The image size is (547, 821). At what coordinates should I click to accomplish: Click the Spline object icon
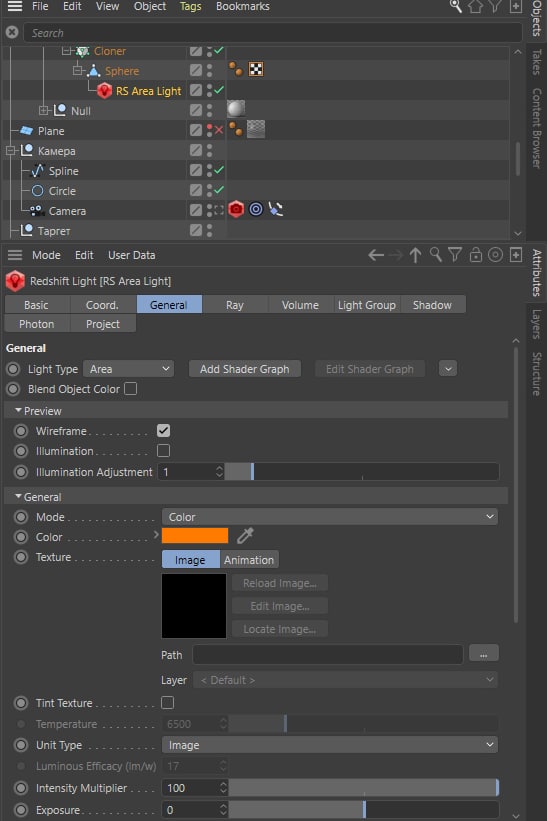point(38,171)
